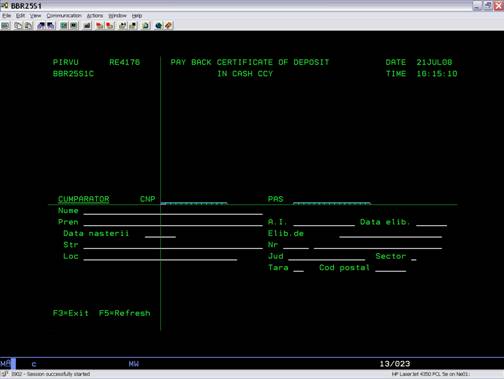Click the globe icon in toolbar
This screenshot has width=504, height=379.
[159, 26]
